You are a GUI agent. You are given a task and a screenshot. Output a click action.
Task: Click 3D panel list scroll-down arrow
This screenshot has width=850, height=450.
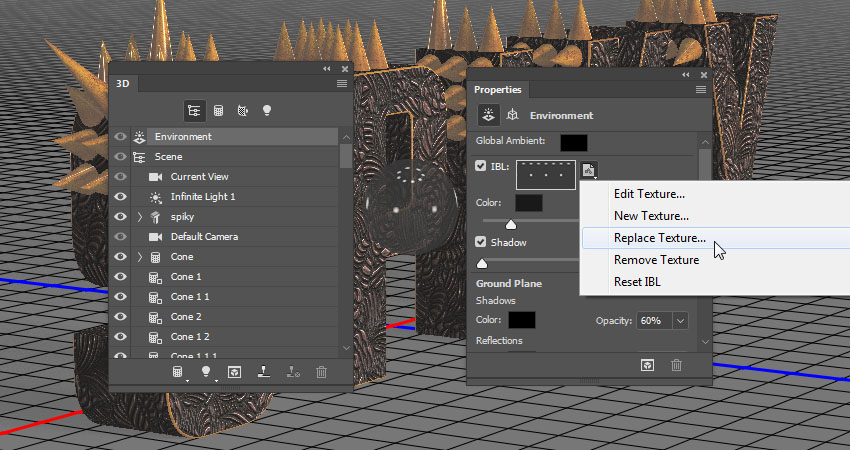(346, 348)
